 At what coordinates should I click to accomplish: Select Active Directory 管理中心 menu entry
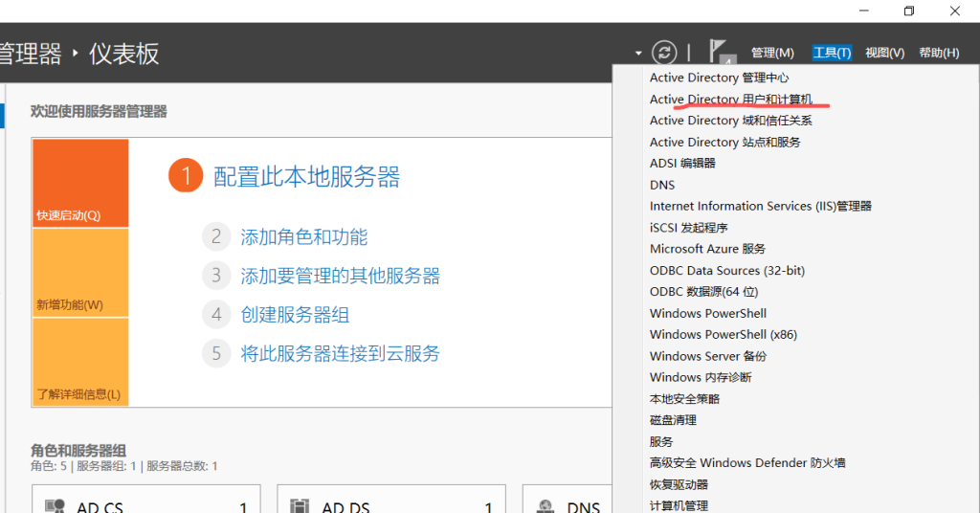tap(719, 78)
